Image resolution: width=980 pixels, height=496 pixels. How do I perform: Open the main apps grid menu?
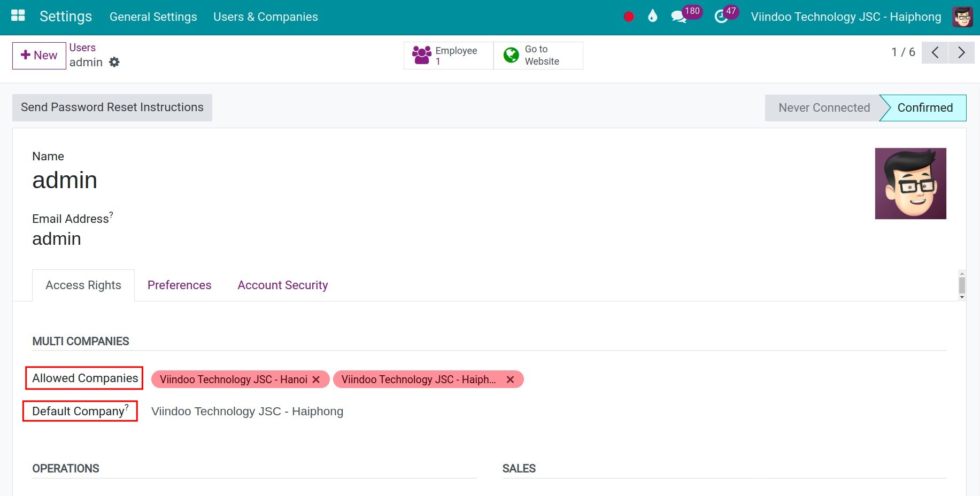point(18,15)
